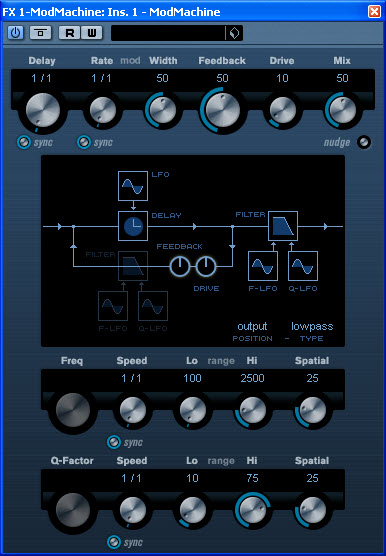Screen dimensions: 386x556
Task: Click the empty preset name field
Action: [168, 33]
